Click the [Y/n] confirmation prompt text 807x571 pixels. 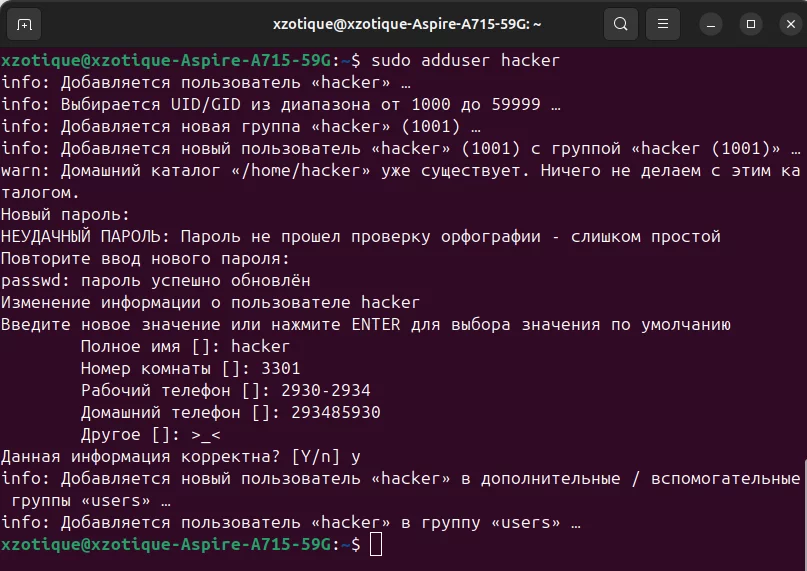[317, 456]
